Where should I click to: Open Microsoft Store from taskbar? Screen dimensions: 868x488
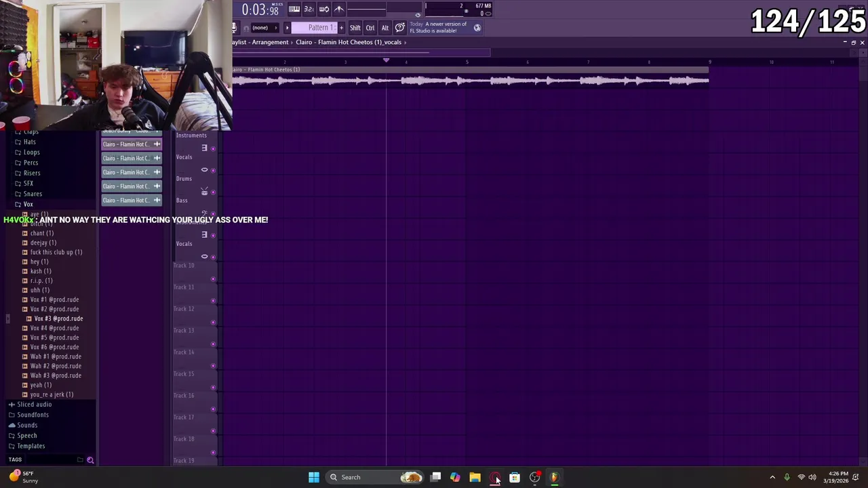(515, 477)
